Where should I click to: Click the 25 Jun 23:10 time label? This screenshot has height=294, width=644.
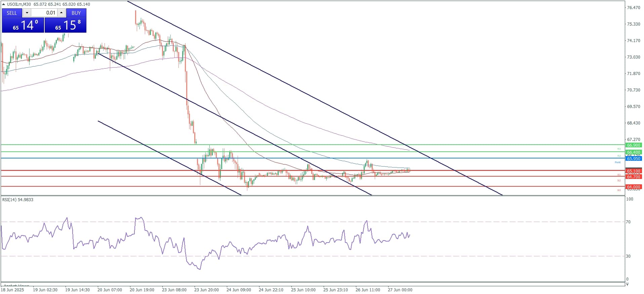(x=335, y=290)
